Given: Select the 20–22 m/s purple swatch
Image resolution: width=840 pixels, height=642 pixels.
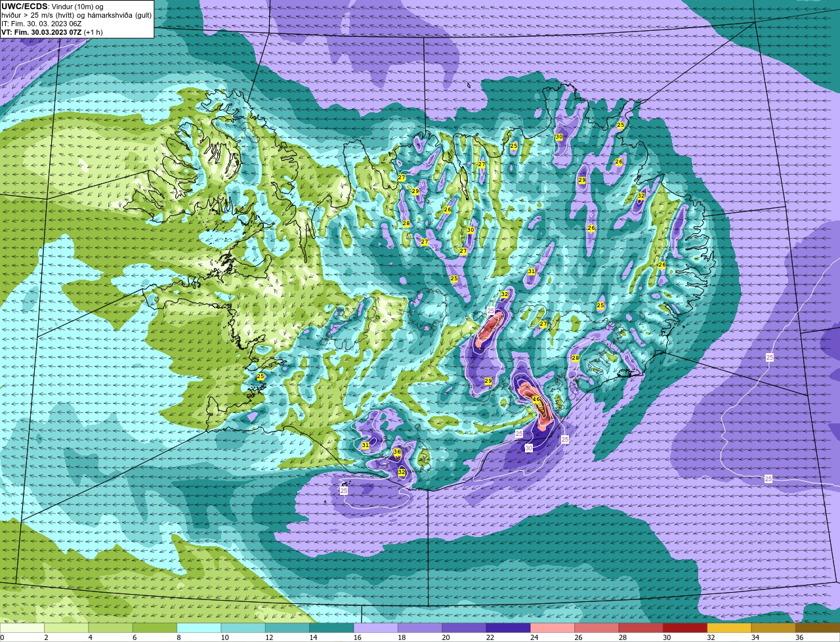Looking at the screenshot, I should 464,628.
